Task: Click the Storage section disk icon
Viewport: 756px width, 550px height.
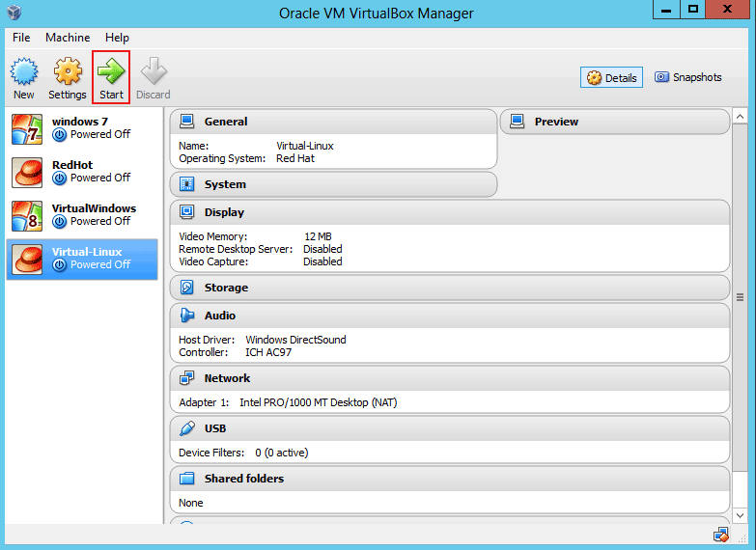Action: (x=186, y=288)
